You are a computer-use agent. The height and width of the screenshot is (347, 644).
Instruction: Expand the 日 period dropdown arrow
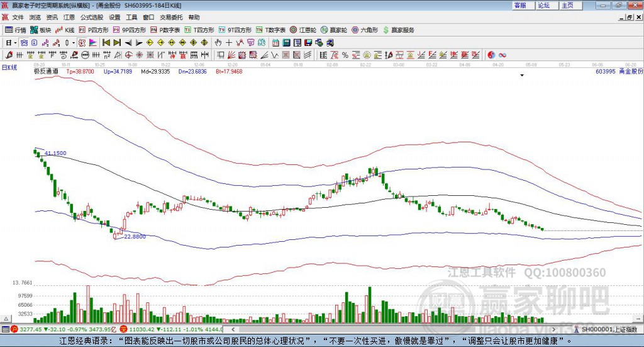point(16,43)
